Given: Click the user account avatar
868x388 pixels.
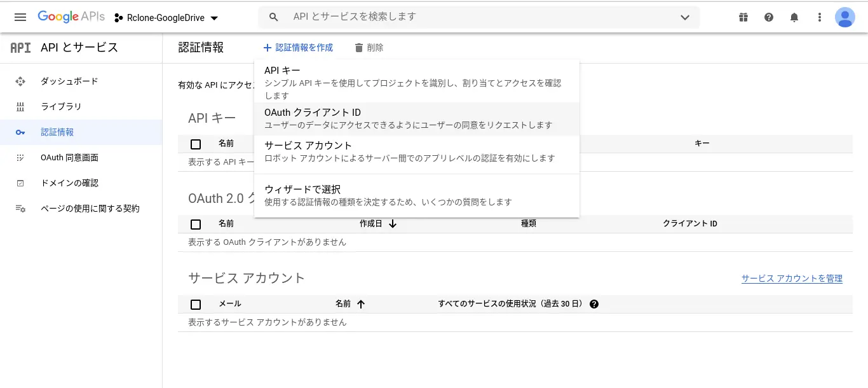Looking at the screenshot, I should tap(845, 17).
